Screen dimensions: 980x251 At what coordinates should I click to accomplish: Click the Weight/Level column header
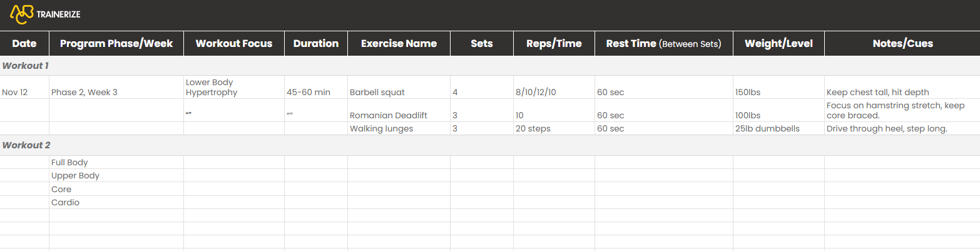[778, 43]
